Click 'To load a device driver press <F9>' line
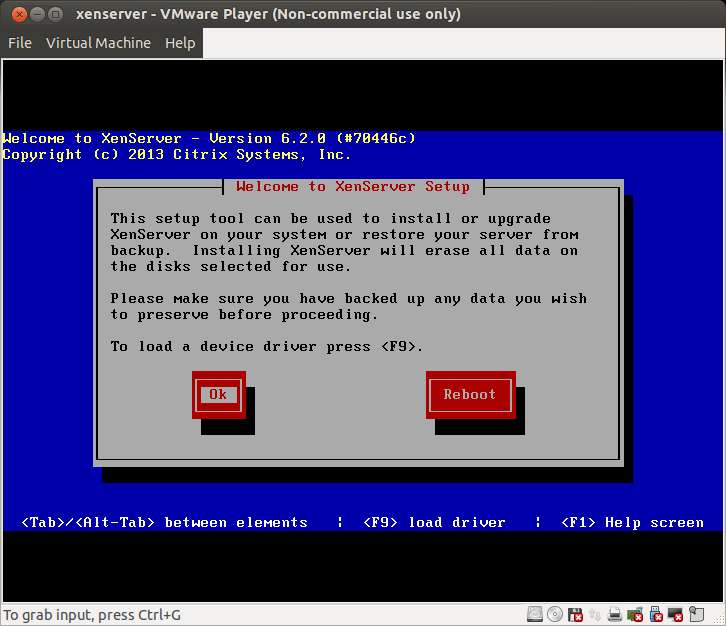The width and height of the screenshot is (726, 626). click(x=267, y=347)
